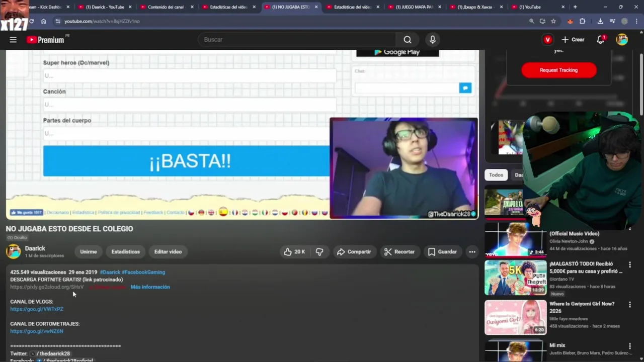Click the Giordano TV channel name
Image resolution: width=644 pixels, height=362 pixels.
coord(561,279)
